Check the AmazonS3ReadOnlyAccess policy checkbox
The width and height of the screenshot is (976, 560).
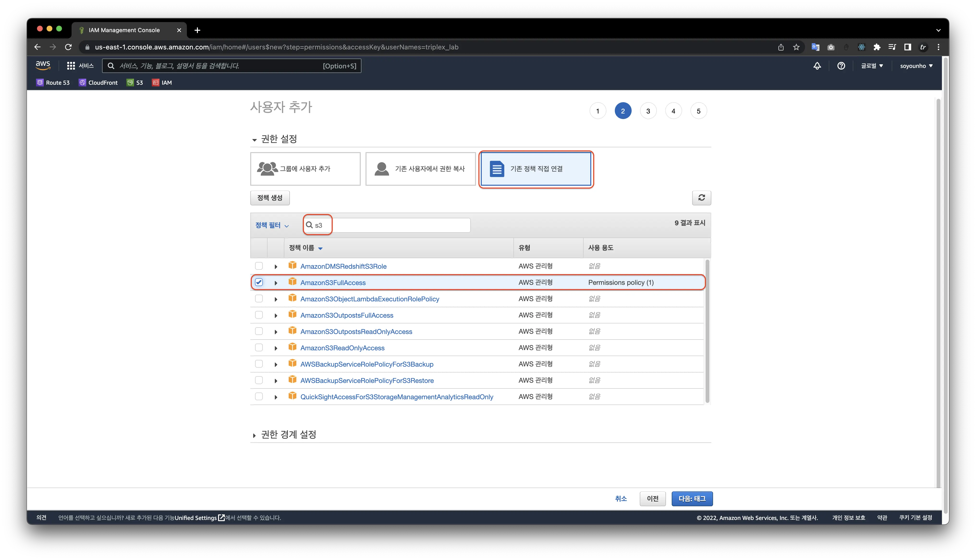coord(259,348)
